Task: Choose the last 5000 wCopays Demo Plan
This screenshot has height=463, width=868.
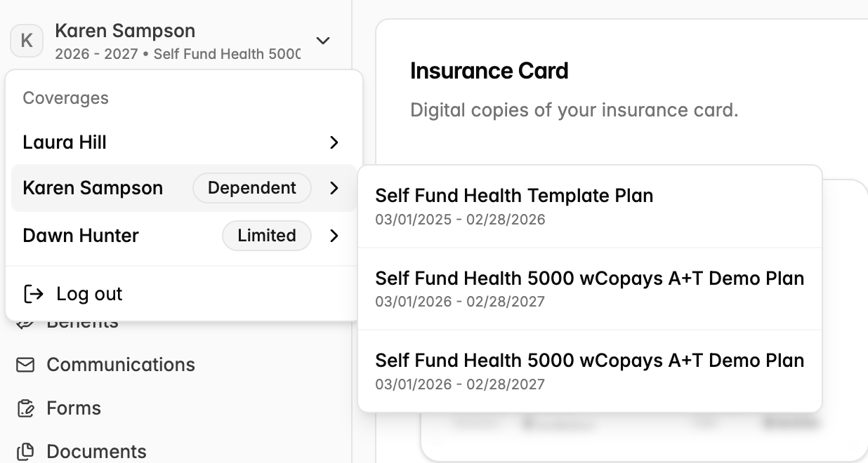Action: [x=590, y=371]
